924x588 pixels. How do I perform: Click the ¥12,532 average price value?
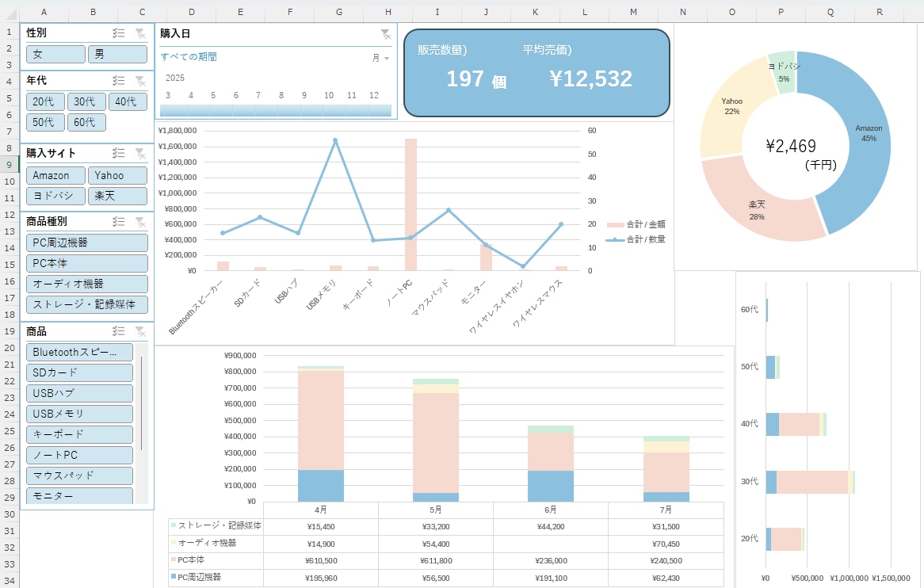(590, 79)
